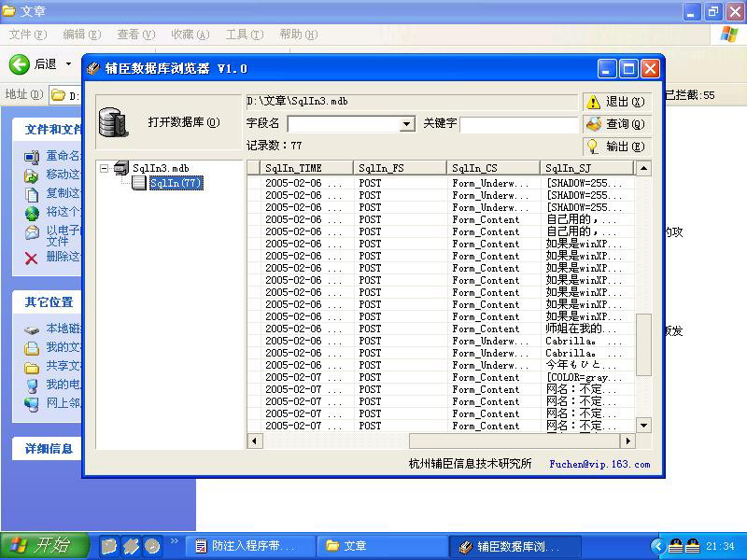
Task: Click the warning icon on 退出 button
Action: coord(593,102)
